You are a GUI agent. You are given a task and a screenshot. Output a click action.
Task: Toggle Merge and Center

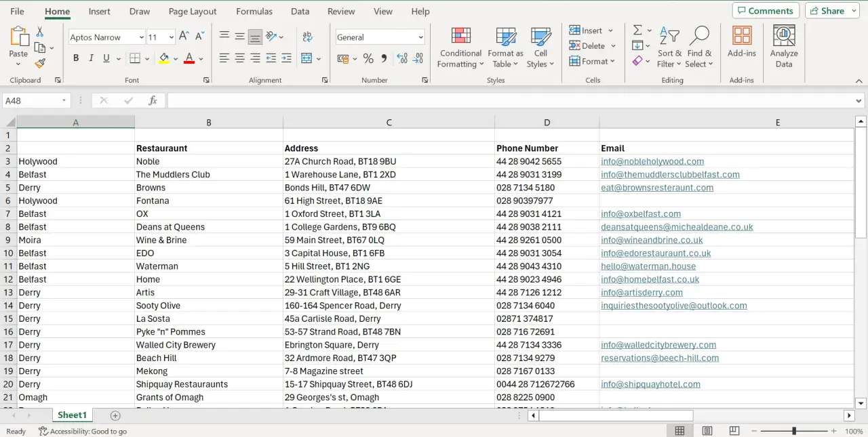(x=307, y=59)
